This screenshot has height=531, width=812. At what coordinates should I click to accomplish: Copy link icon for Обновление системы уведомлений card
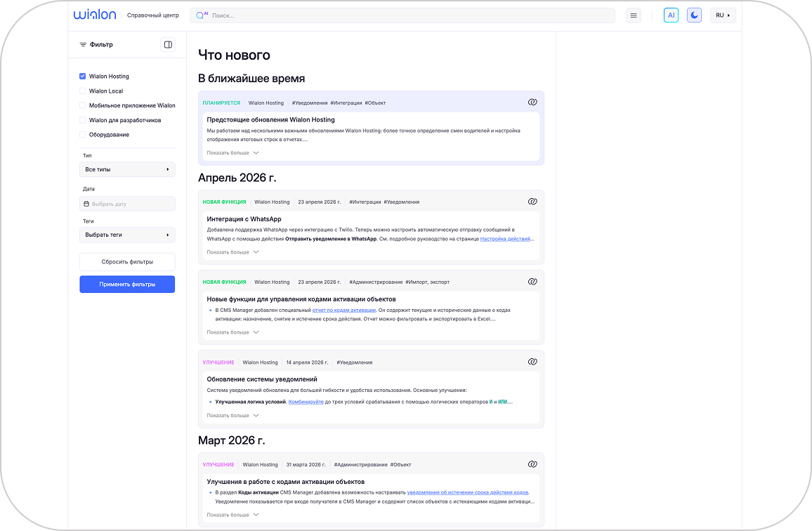[x=532, y=362]
